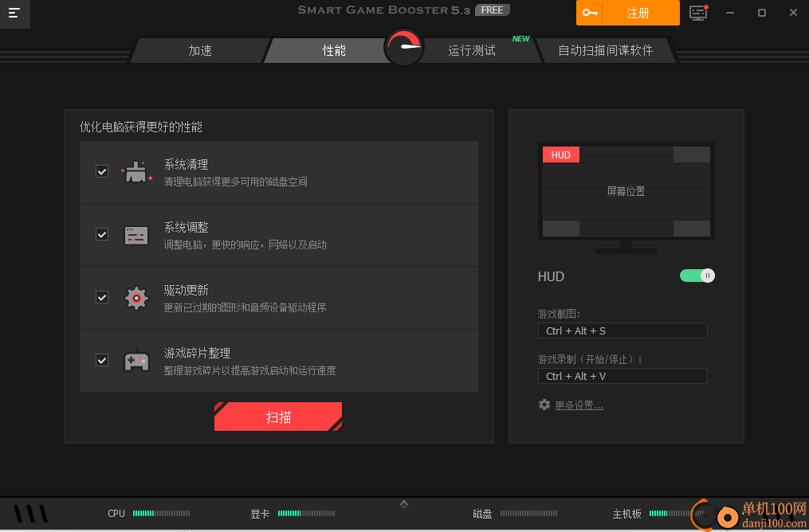Open the 更多设置... link
The width and height of the screenshot is (809, 532).
click(579, 405)
